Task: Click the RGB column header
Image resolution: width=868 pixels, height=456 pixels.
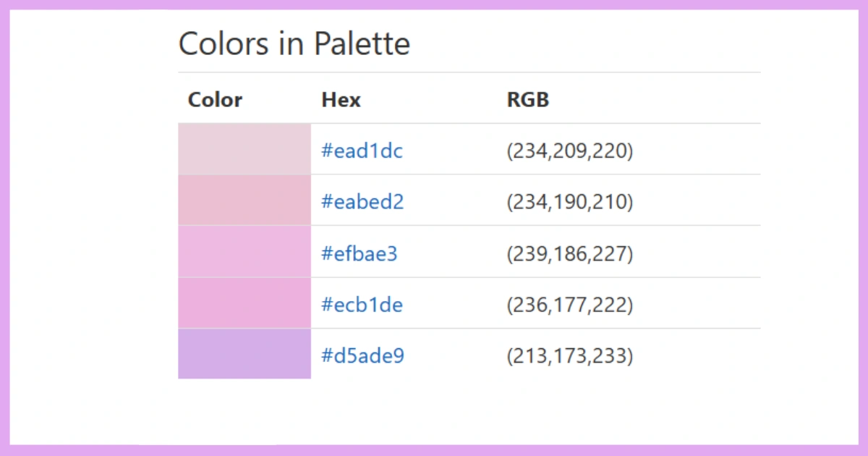Action: (527, 100)
